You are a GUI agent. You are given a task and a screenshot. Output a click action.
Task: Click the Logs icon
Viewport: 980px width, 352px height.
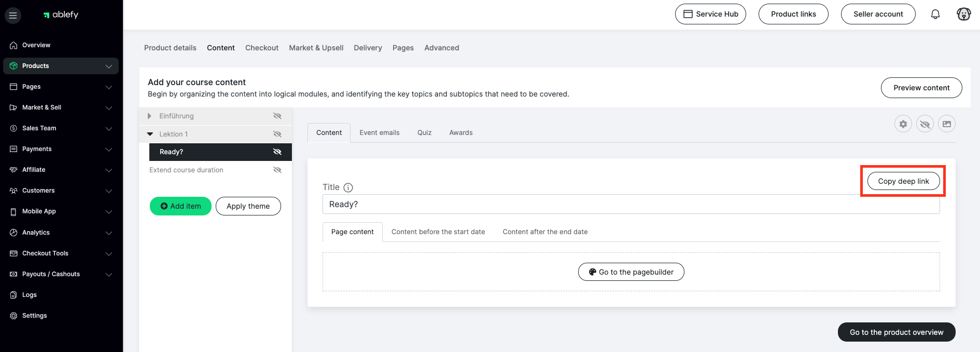pyautogui.click(x=13, y=295)
